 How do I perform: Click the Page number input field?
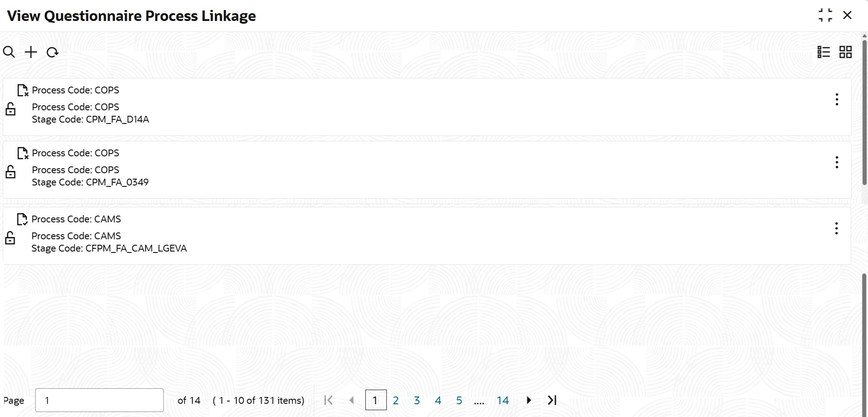pyautogui.click(x=99, y=400)
